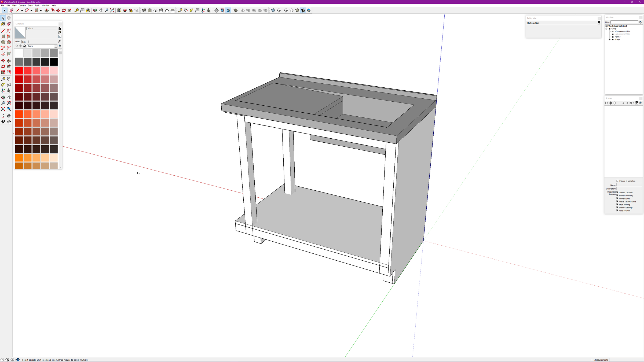Uncheck Include in animation
Screen dimensions: 644x362
point(617,181)
